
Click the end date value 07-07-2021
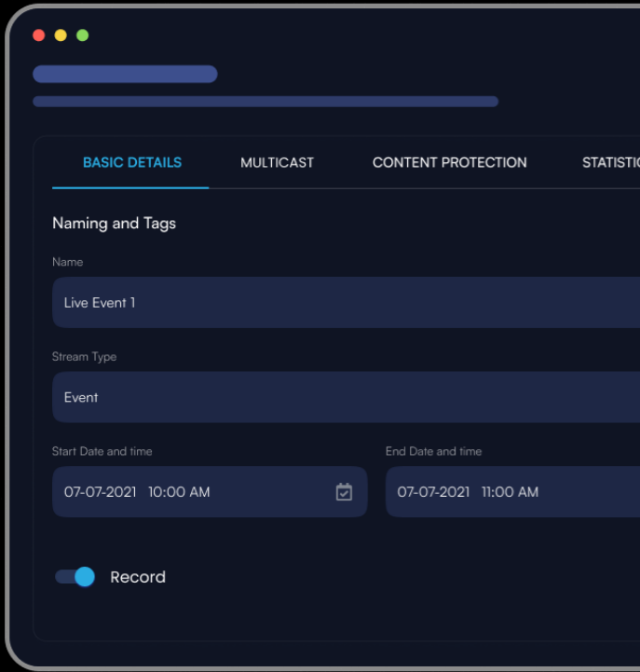[x=433, y=492]
